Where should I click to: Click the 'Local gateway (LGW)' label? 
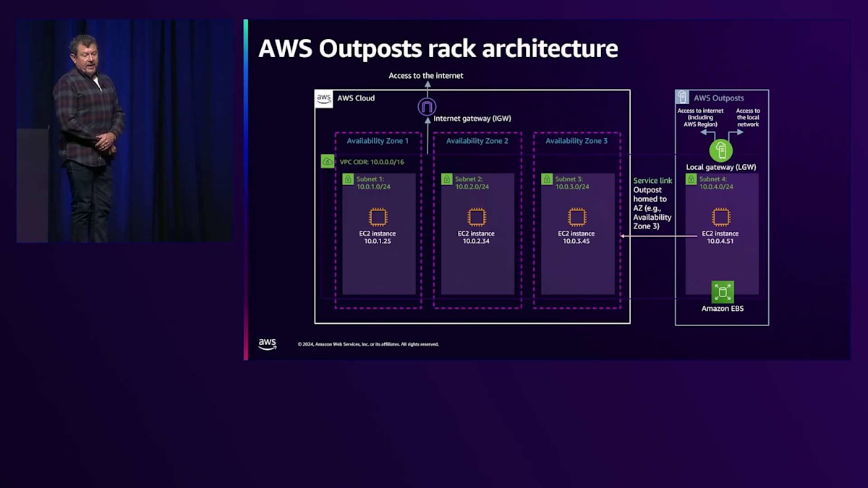click(x=721, y=167)
